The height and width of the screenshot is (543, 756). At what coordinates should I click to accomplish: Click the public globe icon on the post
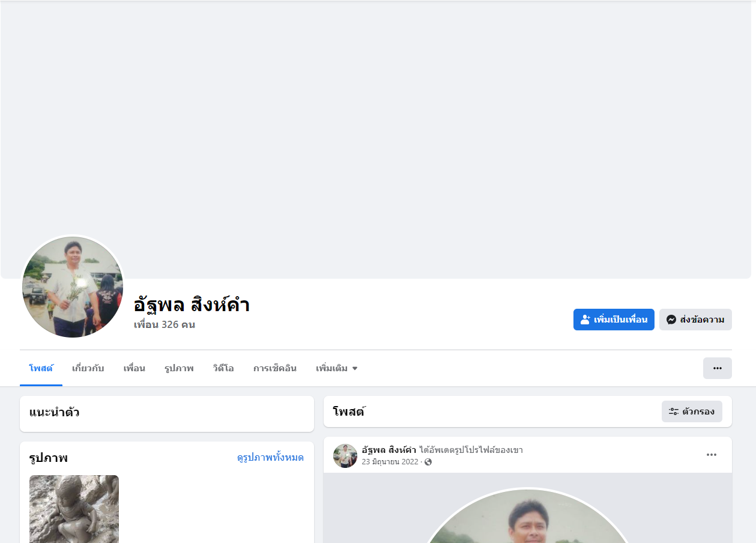(428, 462)
